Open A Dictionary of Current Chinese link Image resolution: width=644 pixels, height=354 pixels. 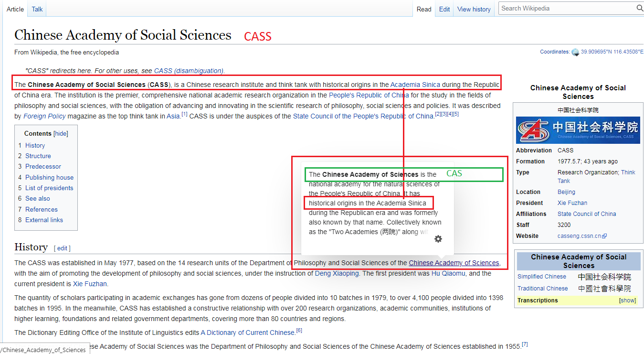pos(247,333)
